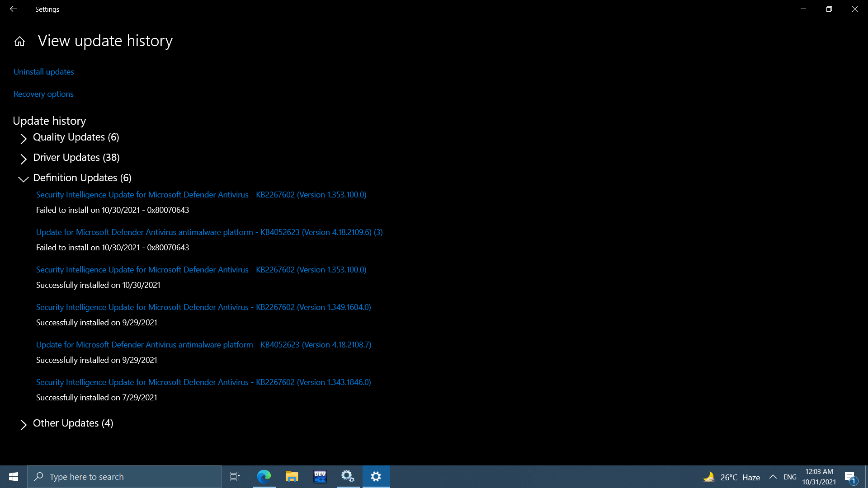The image size is (868, 488).
Task: Open File Explorer from the taskbar
Action: [292, 477]
